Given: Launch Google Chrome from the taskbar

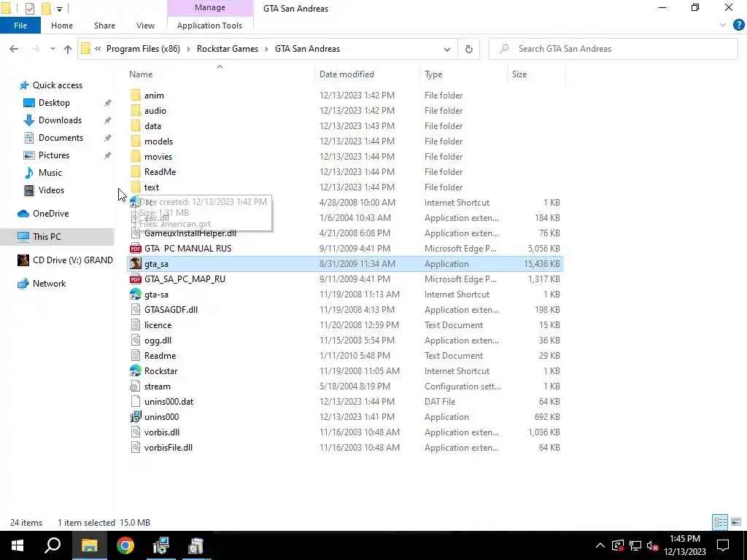Looking at the screenshot, I should tap(125, 545).
